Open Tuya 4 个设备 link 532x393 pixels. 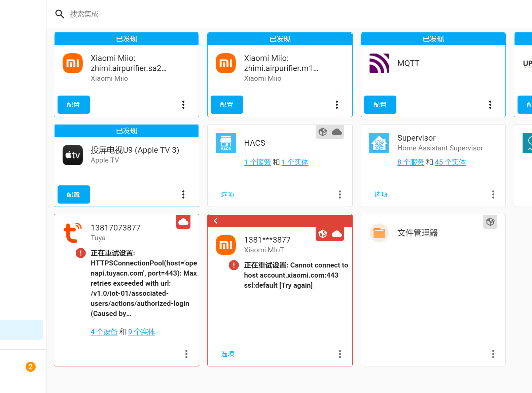104,332
